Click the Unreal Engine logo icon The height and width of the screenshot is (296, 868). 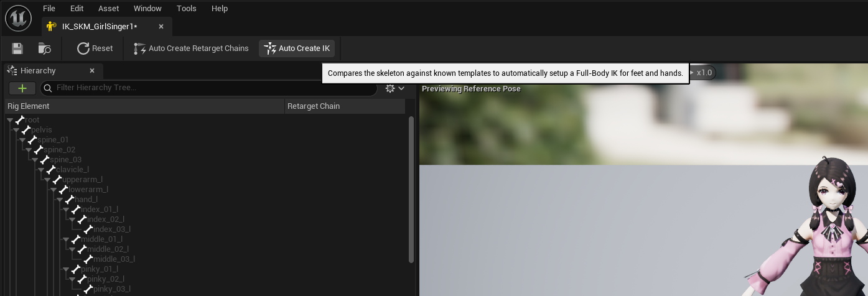(x=19, y=19)
